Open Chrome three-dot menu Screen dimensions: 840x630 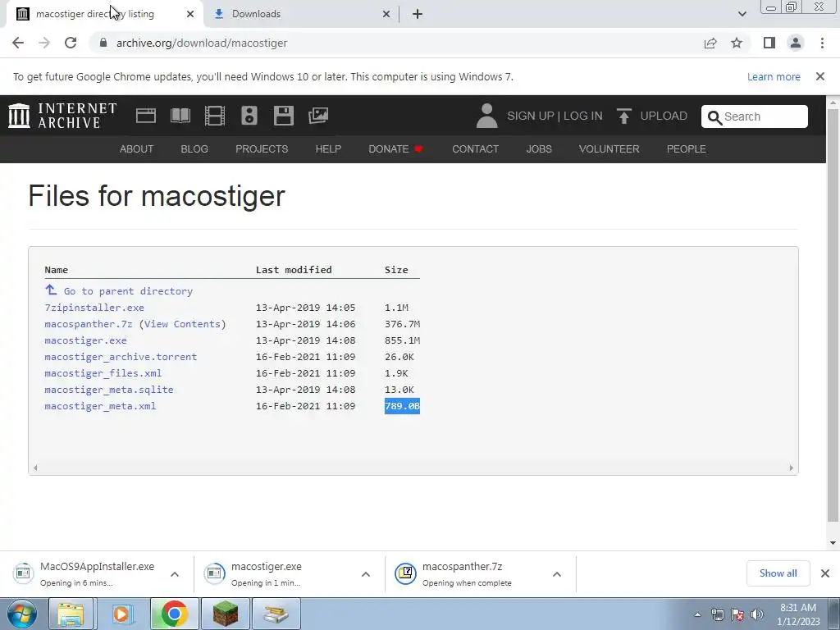click(x=822, y=43)
